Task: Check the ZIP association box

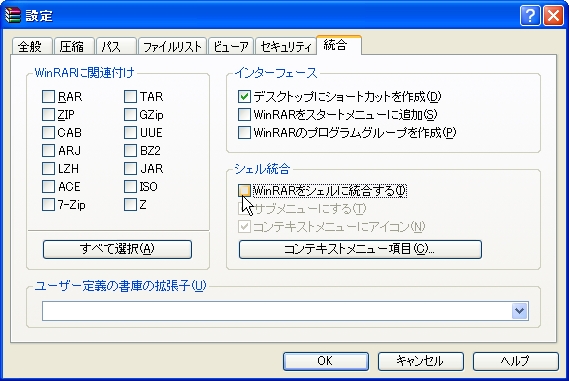Action: (48, 115)
